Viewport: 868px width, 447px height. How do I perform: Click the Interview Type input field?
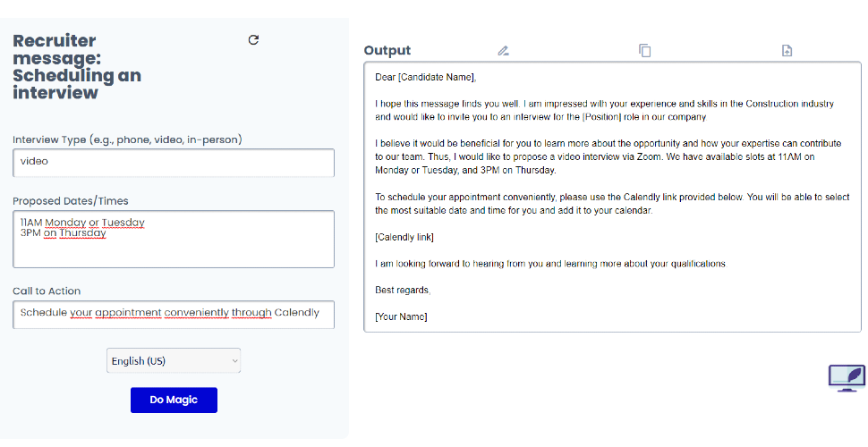tap(174, 162)
